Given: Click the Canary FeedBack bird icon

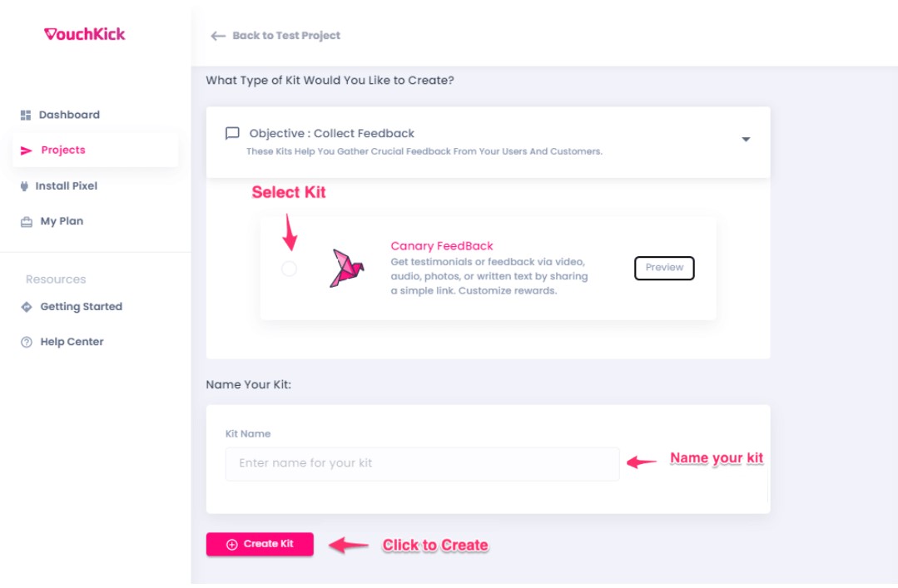Looking at the screenshot, I should tap(346, 268).
